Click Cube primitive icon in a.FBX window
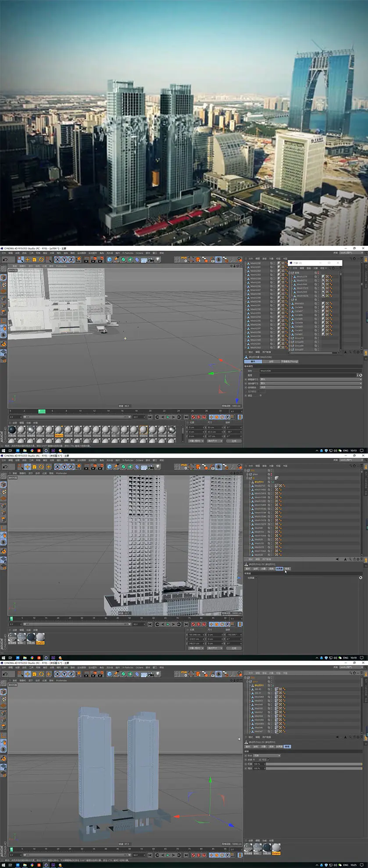Image resolution: width=368 pixels, height=868 pixels. click(109, 259)
